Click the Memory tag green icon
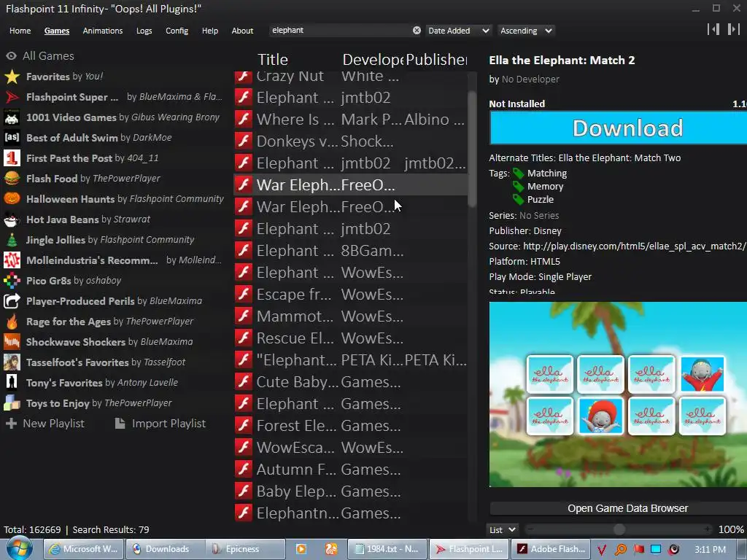 pyautogui.click(x=519, y=187)
